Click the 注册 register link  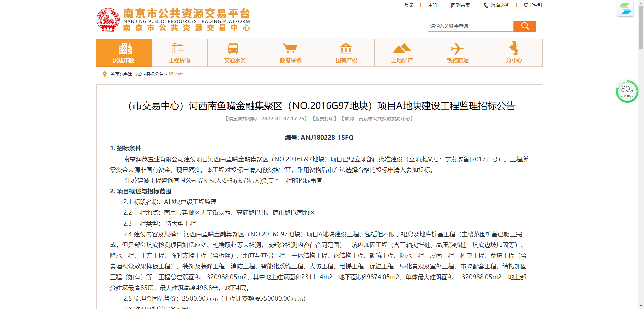pyautogui.click(x=432, y=5)
